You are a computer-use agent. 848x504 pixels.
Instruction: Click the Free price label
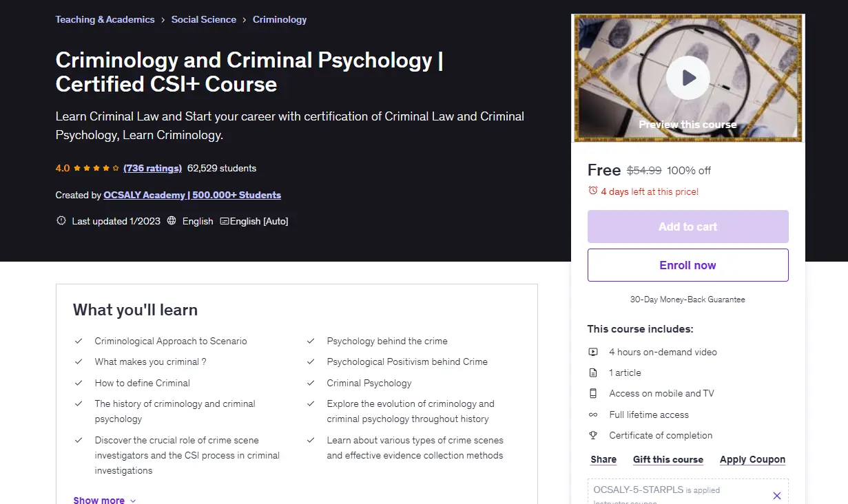click(x=604, y=170)
